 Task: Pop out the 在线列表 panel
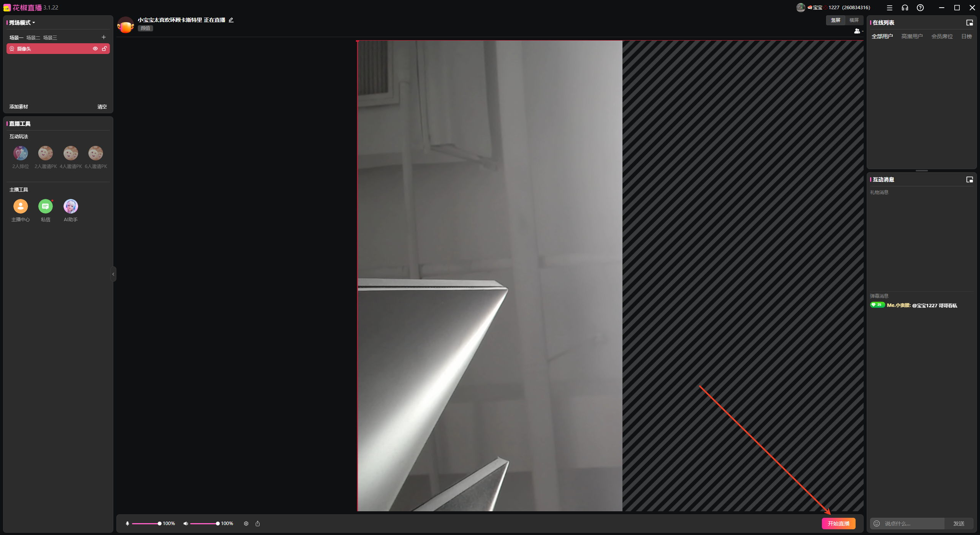(970, 23)
